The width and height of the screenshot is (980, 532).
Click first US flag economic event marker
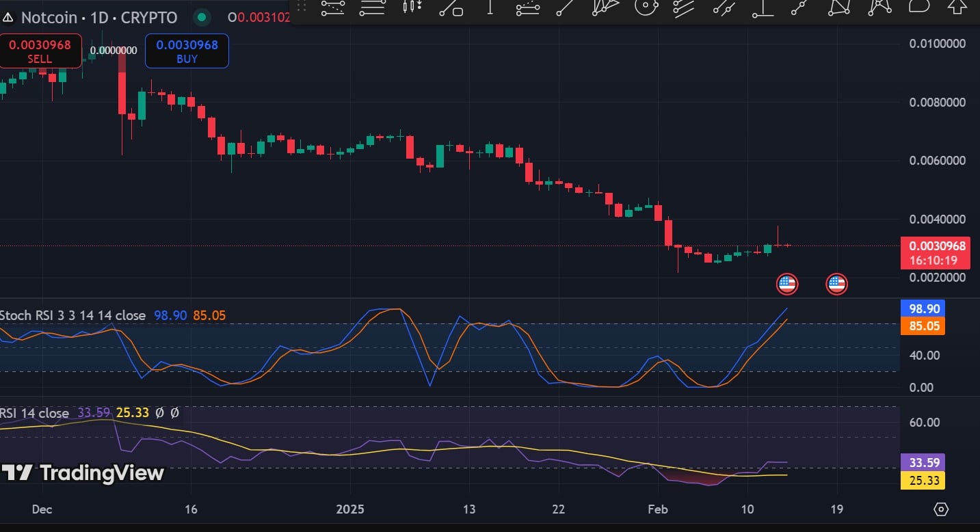787,283
